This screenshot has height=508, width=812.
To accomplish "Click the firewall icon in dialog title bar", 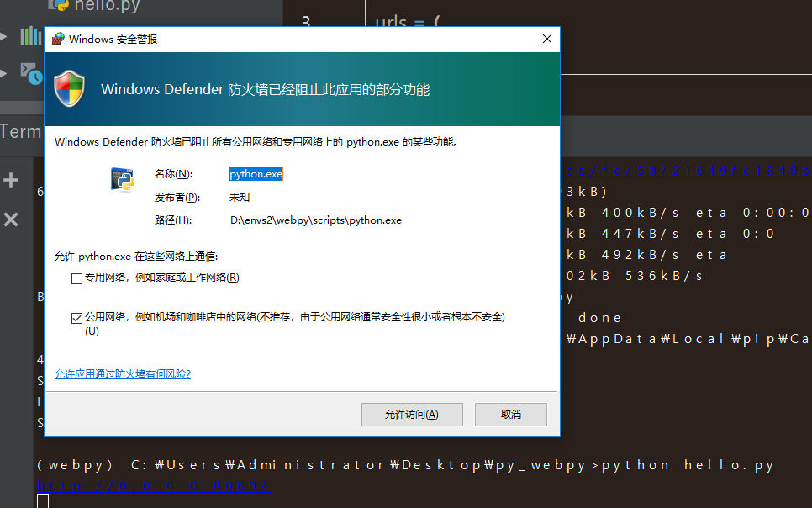I will click(x=58, y=39).
